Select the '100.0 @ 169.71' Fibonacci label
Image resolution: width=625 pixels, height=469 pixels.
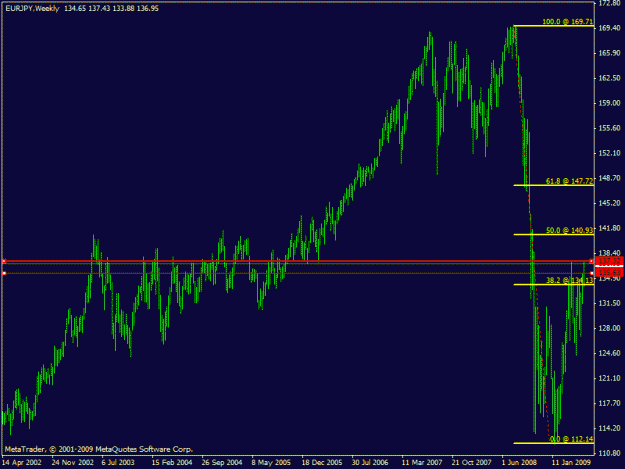point(568,22)
